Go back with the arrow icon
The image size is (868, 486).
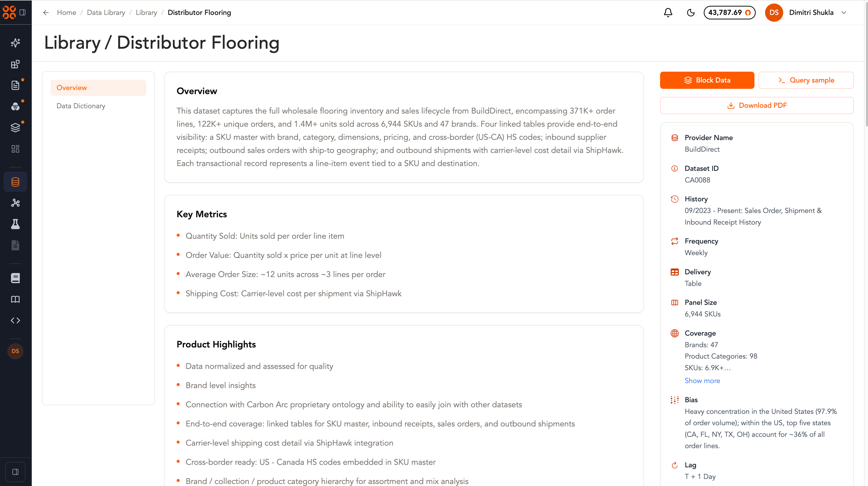point(46,12)
